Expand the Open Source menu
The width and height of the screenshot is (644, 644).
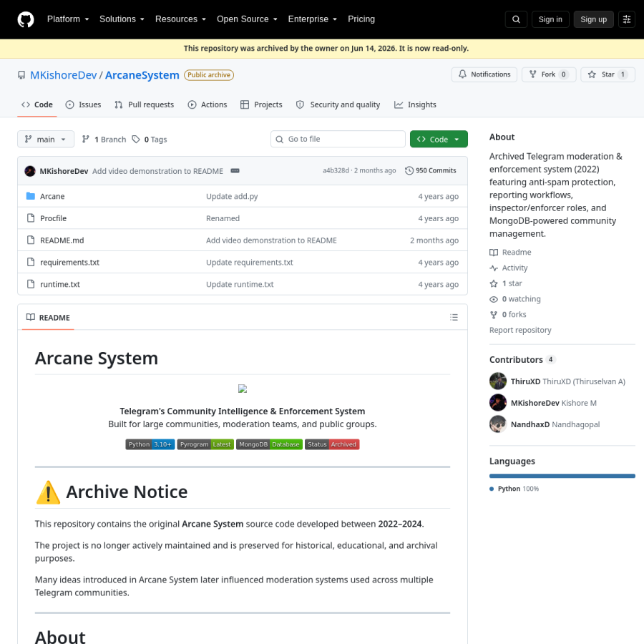(x=247, y=19)
